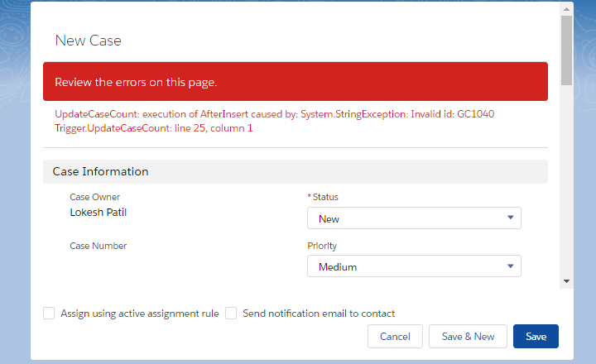Click the blue Save button

536,337
